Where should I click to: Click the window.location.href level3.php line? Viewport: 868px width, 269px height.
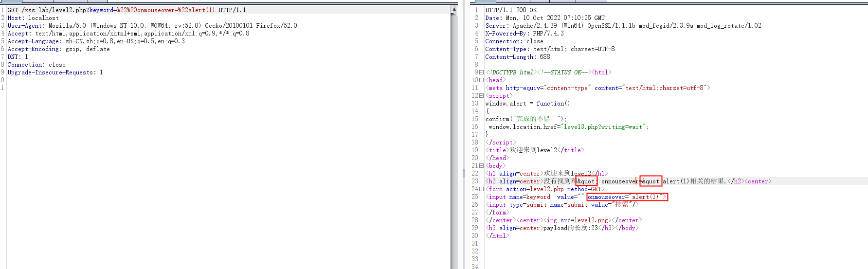(x=569, y=127)
